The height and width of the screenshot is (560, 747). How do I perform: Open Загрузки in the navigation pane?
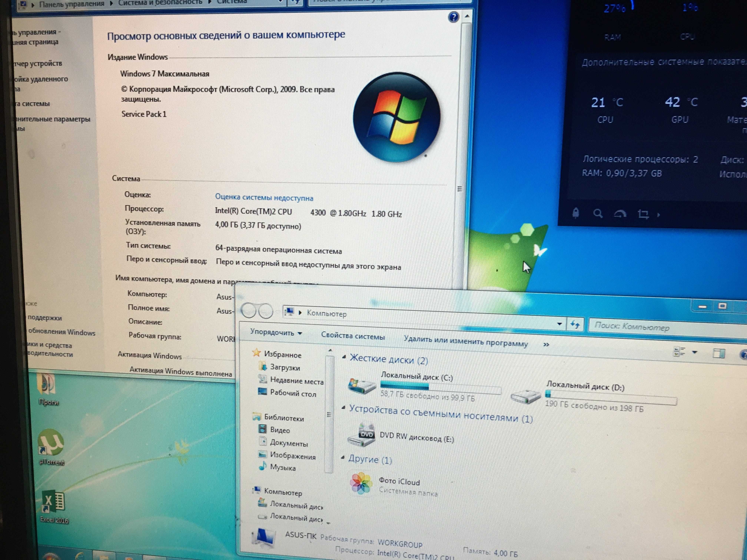point(285,367)
